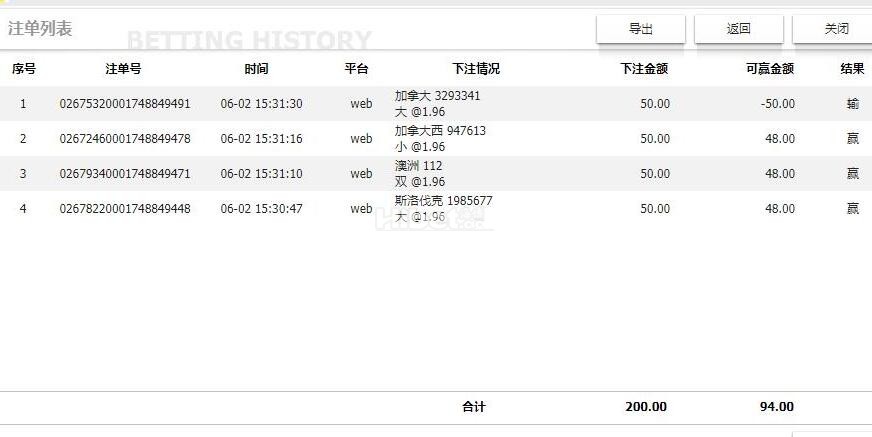Viewport: 872px width, 437px height.
Task: Select bet number 02675320001748849491
Action: pos(125,104)
